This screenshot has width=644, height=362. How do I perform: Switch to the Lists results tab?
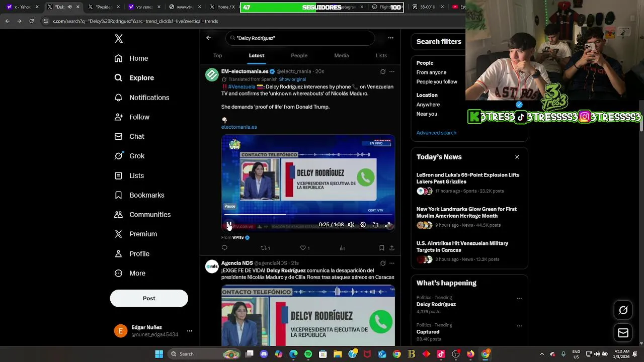point(381,56)
